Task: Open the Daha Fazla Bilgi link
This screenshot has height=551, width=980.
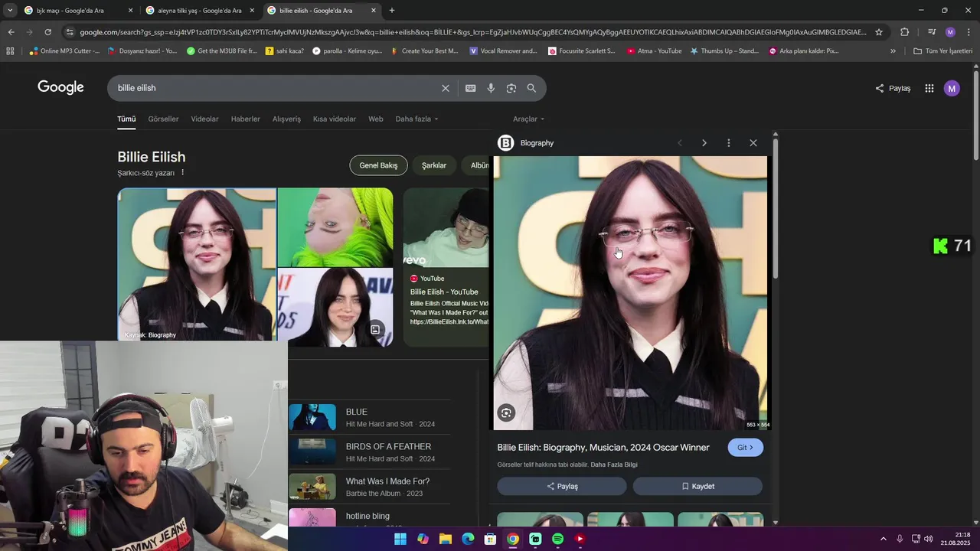Action: click(614, 465)
